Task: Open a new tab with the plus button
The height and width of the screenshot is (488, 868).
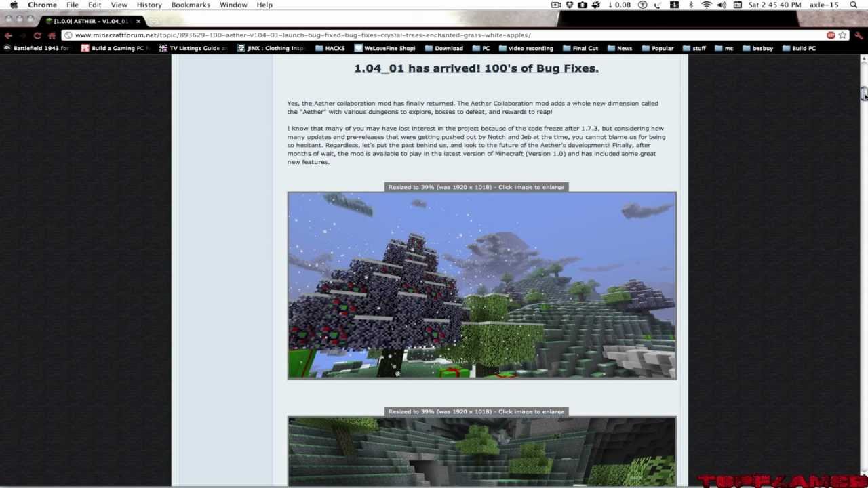Action: (x=154, y=21)
